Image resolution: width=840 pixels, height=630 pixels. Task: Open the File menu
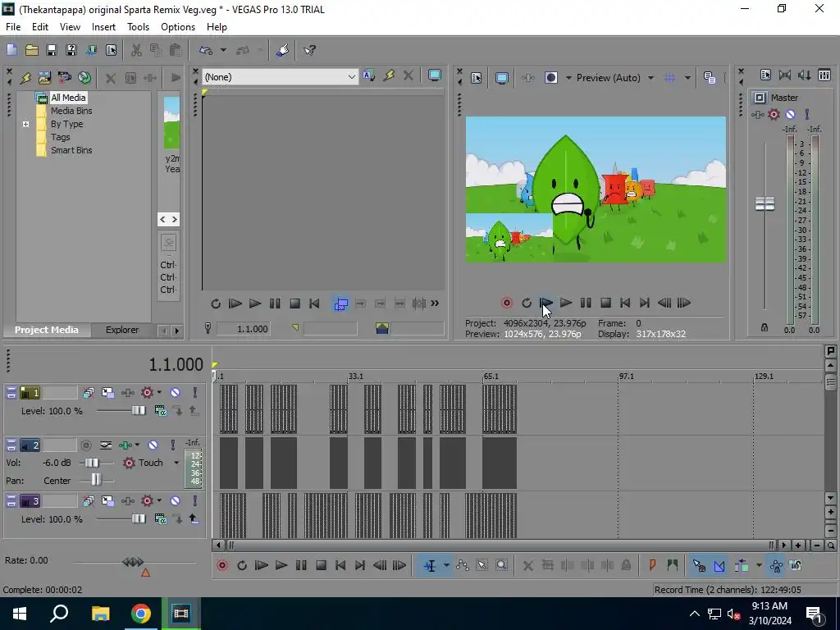click(13, 27)
